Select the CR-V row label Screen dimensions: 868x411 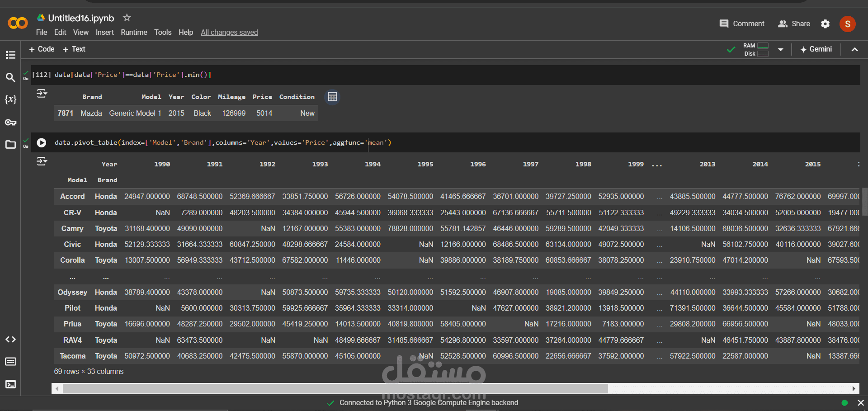point(72,213)
